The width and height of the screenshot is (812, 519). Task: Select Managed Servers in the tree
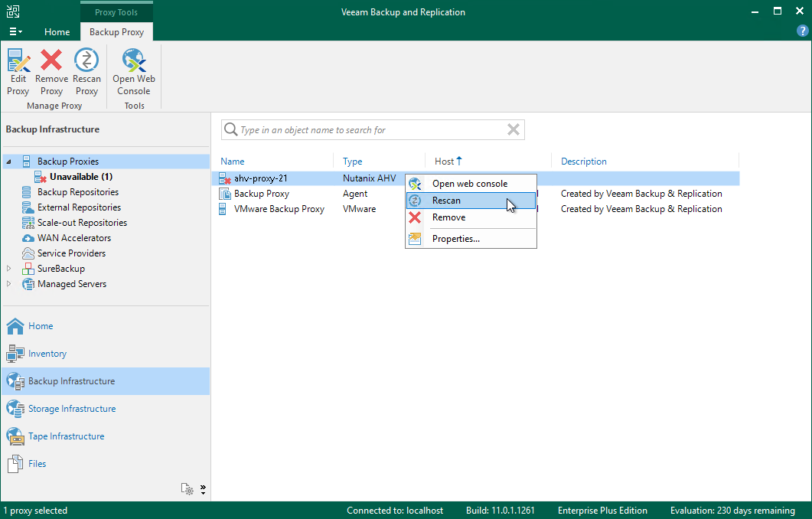coord(72,284)
